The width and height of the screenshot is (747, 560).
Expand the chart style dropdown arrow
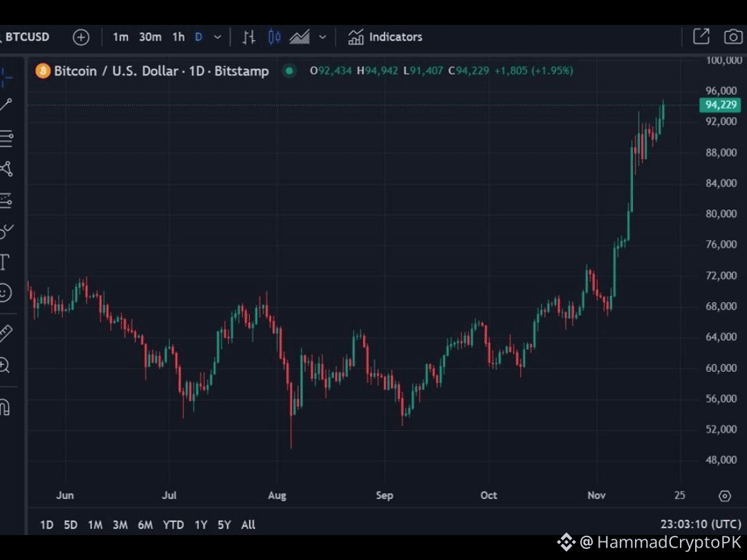point(322,37)
